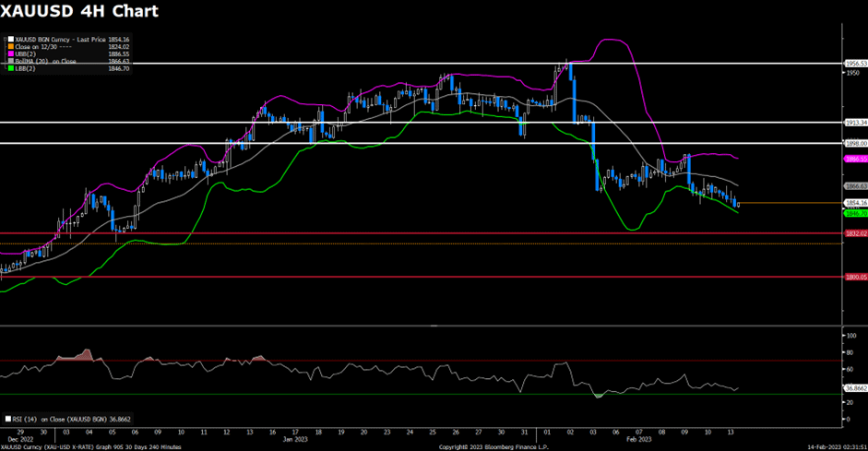Click the 36.8662 RSI value tag

coord(855,388)
